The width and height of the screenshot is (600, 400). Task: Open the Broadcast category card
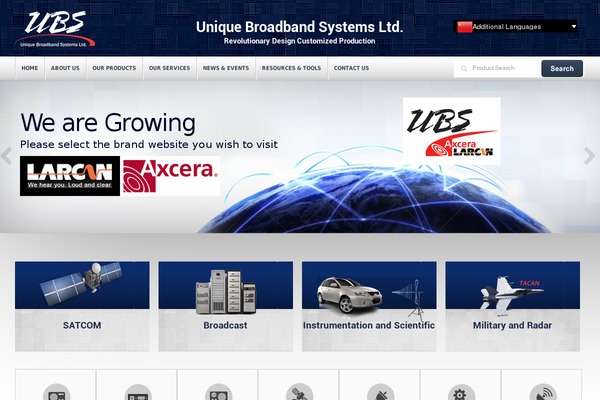[225, 306]
